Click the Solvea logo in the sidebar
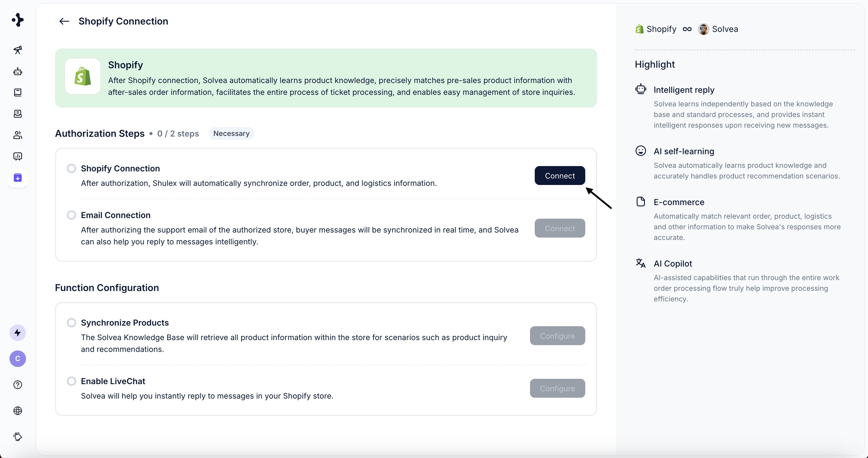Image resolution: width=868 pixels, height=458 pixels. pos(17,20)
